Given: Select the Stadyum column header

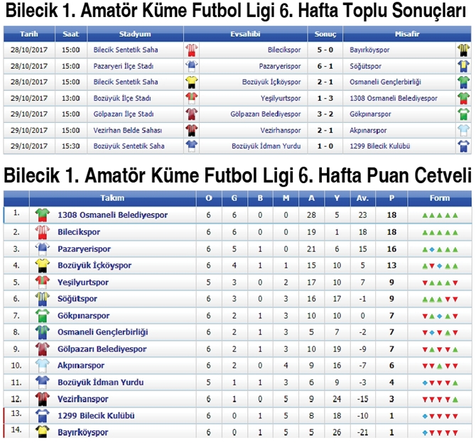Looking at the screenshot, I should tap(135, 34).
